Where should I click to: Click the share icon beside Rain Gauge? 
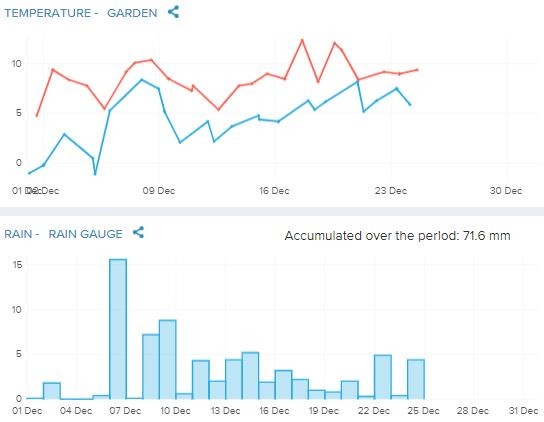[138, 233]
